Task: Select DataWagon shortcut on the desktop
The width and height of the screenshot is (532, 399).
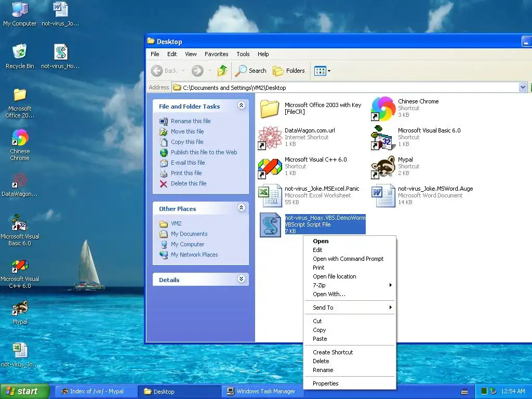Action: [20, 184]
